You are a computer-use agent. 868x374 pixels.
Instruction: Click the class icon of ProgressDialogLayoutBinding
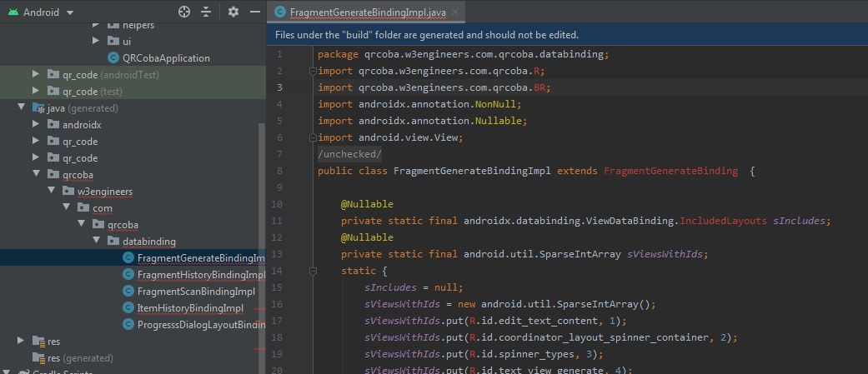128,324
